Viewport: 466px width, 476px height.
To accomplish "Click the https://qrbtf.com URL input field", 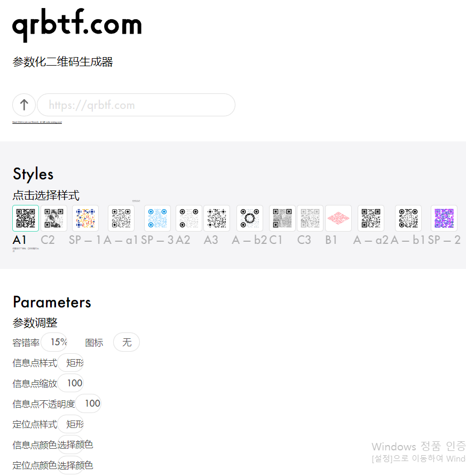I will 136,105.
